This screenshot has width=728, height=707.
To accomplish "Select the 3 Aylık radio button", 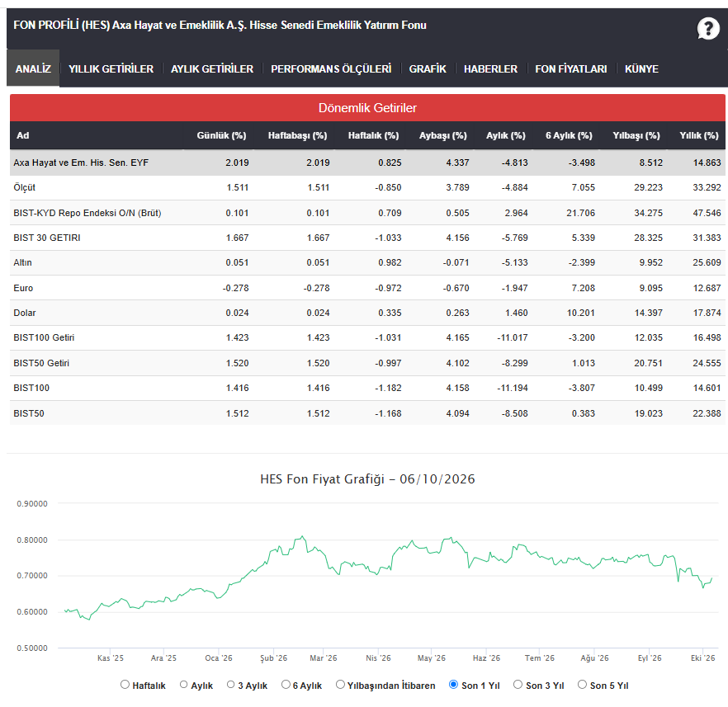I will (231, 684).
